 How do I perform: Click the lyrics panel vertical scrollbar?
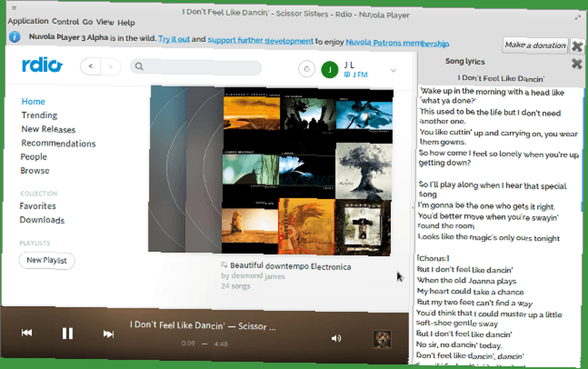[x=583, y=150]
